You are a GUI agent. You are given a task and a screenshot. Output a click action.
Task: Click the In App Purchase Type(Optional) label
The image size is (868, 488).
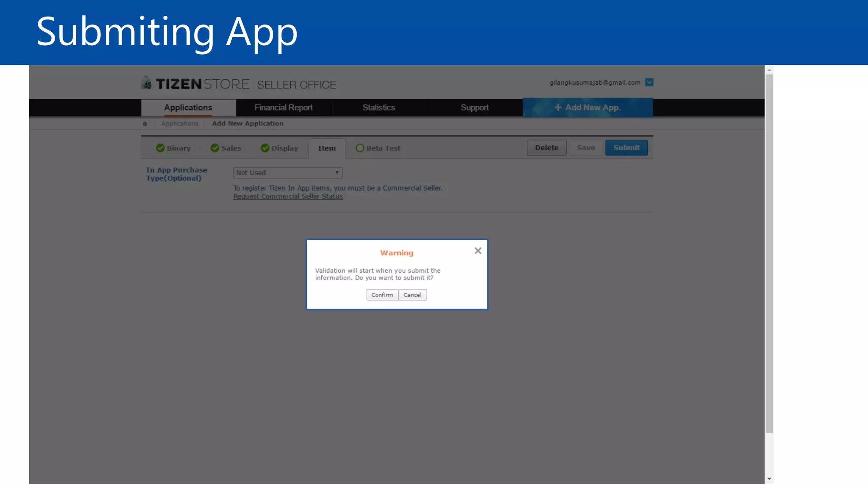tap(177, 174)
